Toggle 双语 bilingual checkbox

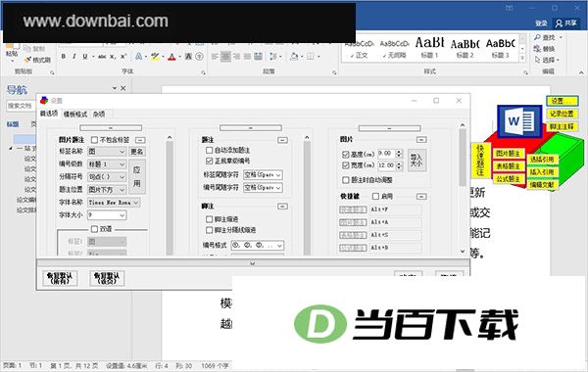[94, 229]
